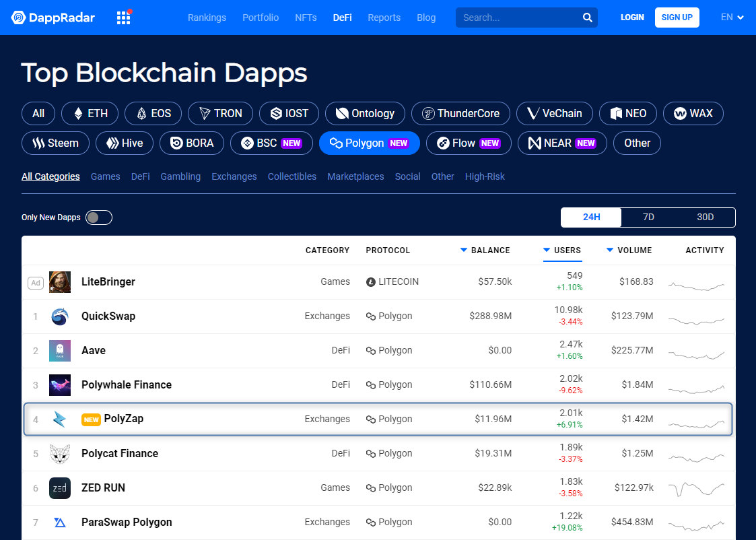Open the ZED RUN icon

click(60, 488)
